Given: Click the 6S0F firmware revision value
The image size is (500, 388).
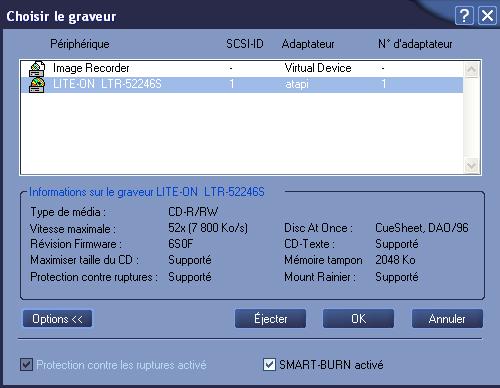Looking at the screenshot, I should (180, 244).
